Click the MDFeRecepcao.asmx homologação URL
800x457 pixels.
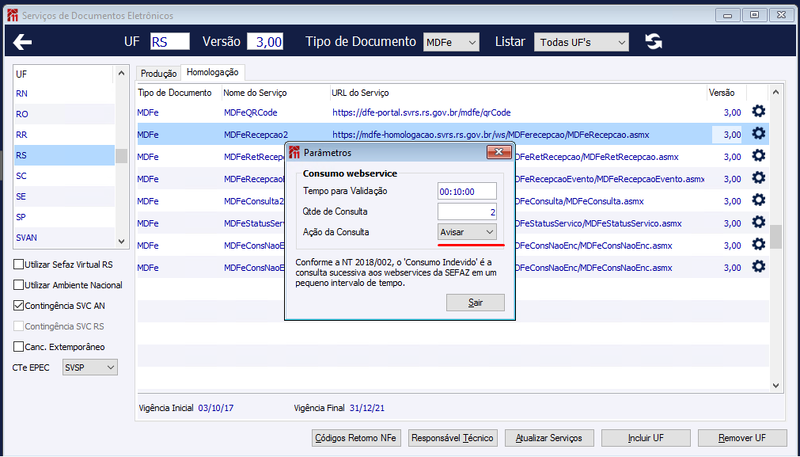[x=491, y=135]
